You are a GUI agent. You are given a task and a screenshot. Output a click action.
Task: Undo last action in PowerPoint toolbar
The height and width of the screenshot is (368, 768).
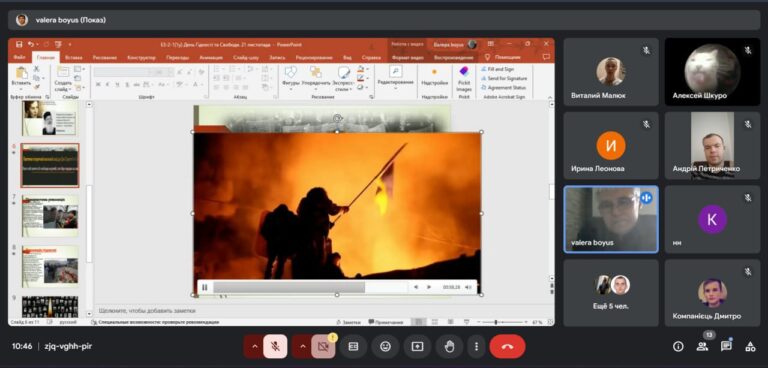pyautogui.click(x=30, y=44)
